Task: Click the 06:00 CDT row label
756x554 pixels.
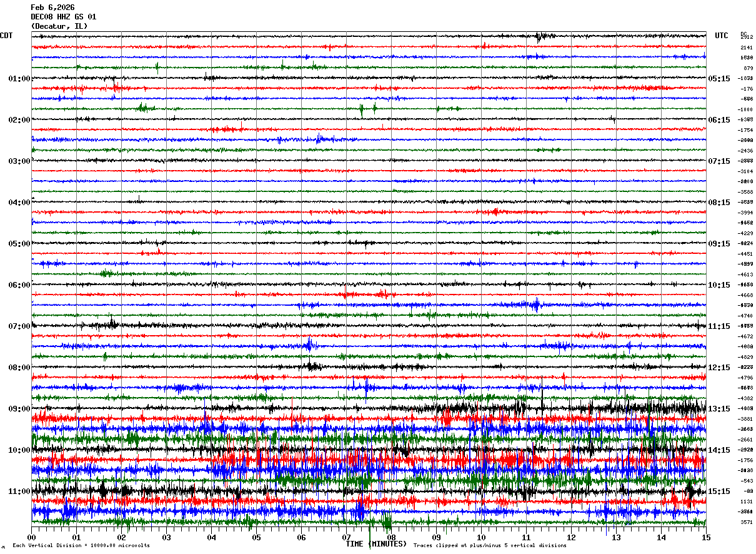Action: tap(19, 285)
